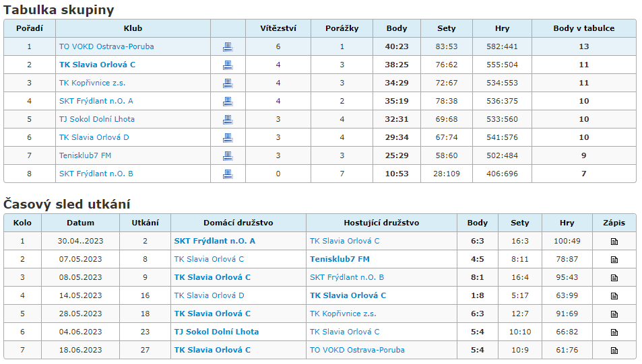Screen dimensions: 642x364
Task: Click print icon for TK Slavia Orlová D
Action: click(228, 138)
